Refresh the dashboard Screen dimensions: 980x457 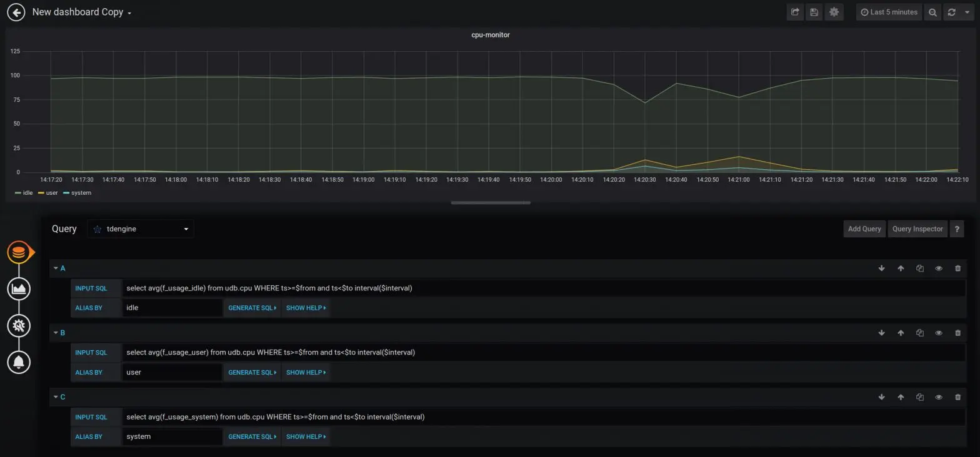[951, 12]
